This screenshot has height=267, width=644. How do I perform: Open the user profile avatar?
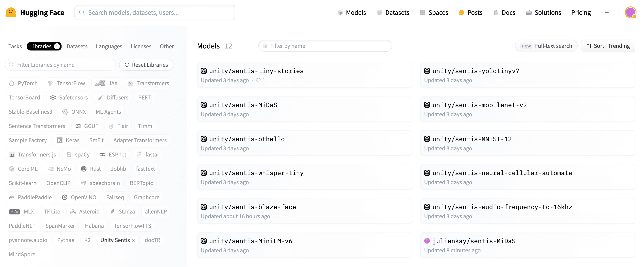point(630,13)
